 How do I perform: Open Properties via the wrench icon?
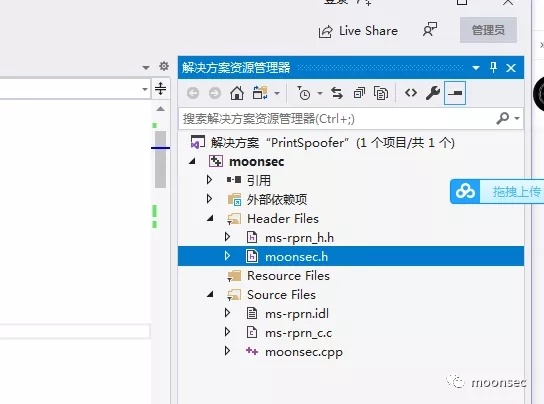click(x=433, y=93)
